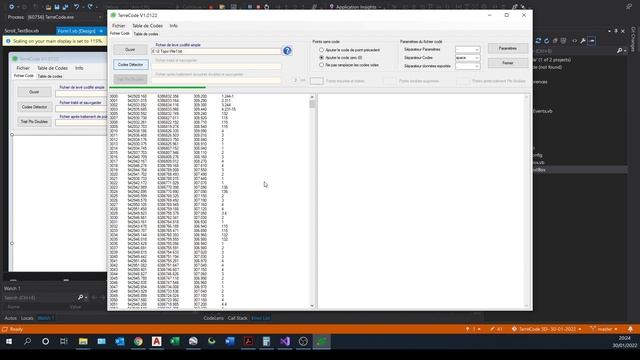Open the master branch selector in status bar
Image resolution: width=640 pixels, height=360 pixels.
(x=604, y=329)
